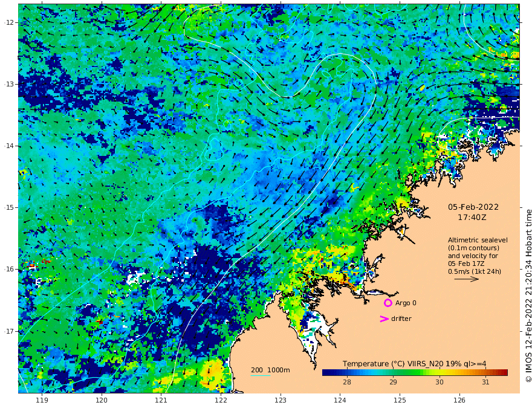Click the Temperature VIIRS_N20 colorbar title
This screenshot has width=532, height=411.
point(414,364)
